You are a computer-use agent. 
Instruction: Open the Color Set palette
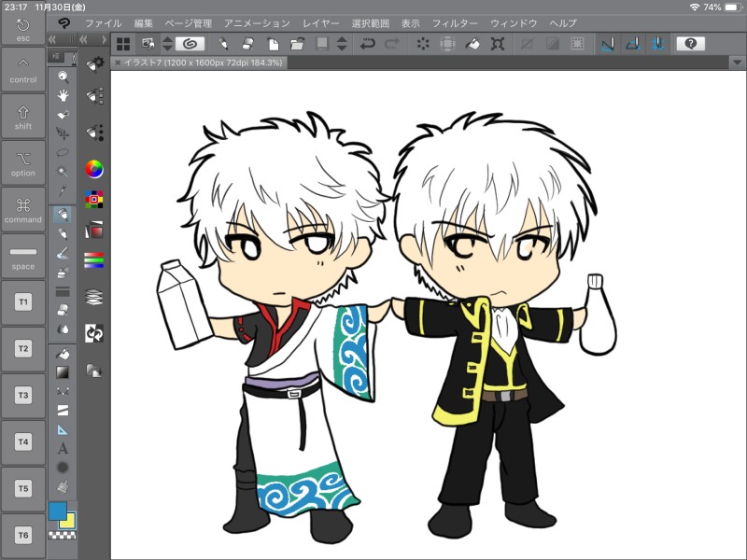click(x=94, y=200)
